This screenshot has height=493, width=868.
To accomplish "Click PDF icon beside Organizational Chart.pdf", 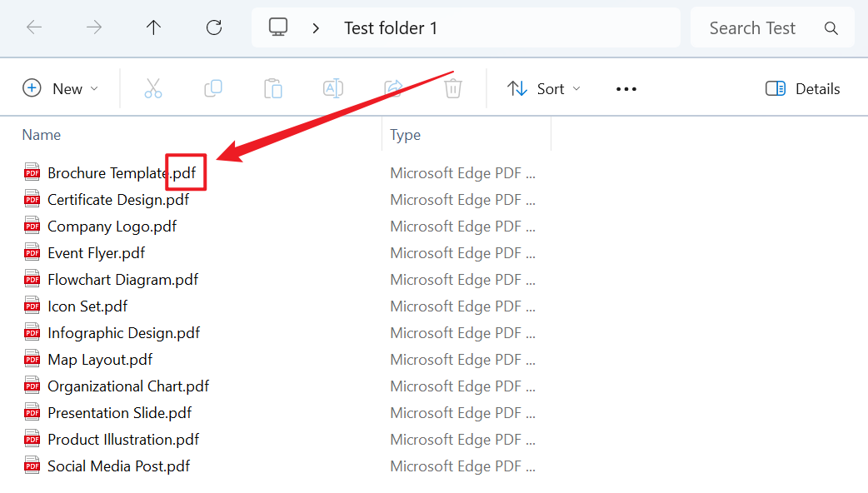I will click(32, 386).
